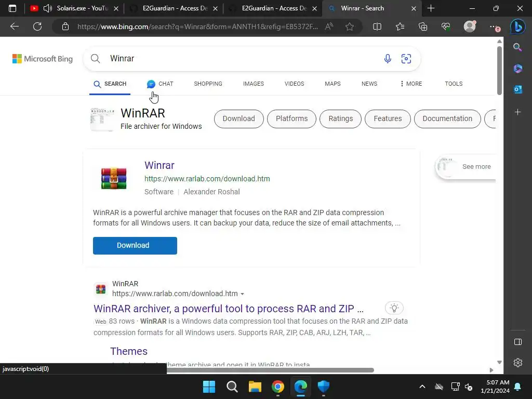The height and width of the screenshot is (399, 532).
Task: Launch Bing Copilot sidebar button
Action: 518,26
